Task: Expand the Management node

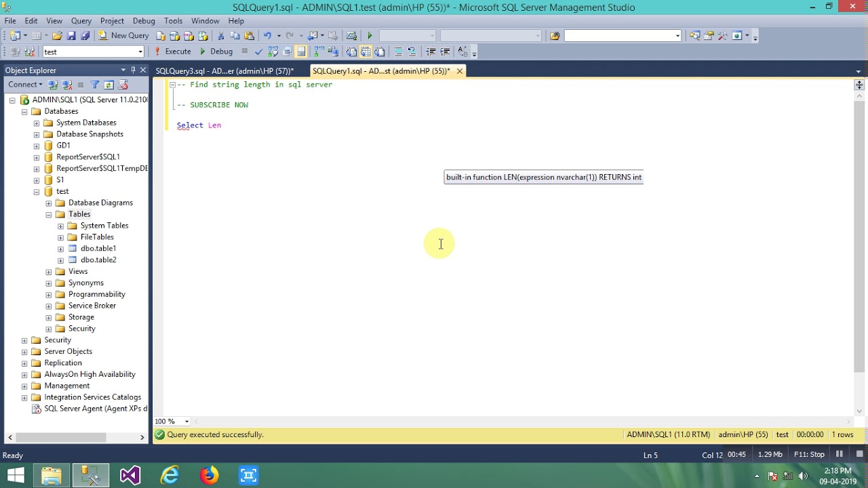Action: click(x=24, y=386)
